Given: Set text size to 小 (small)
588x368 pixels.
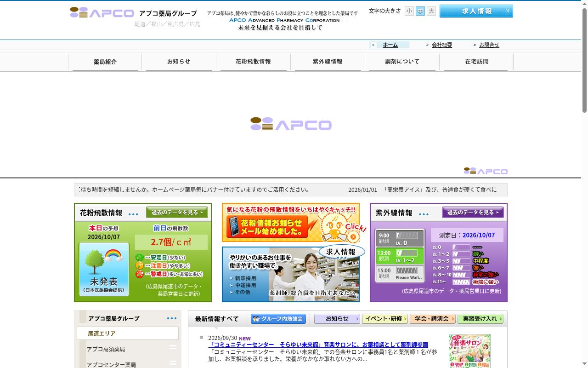Looking at the screenshot, I should coord(409,11).
